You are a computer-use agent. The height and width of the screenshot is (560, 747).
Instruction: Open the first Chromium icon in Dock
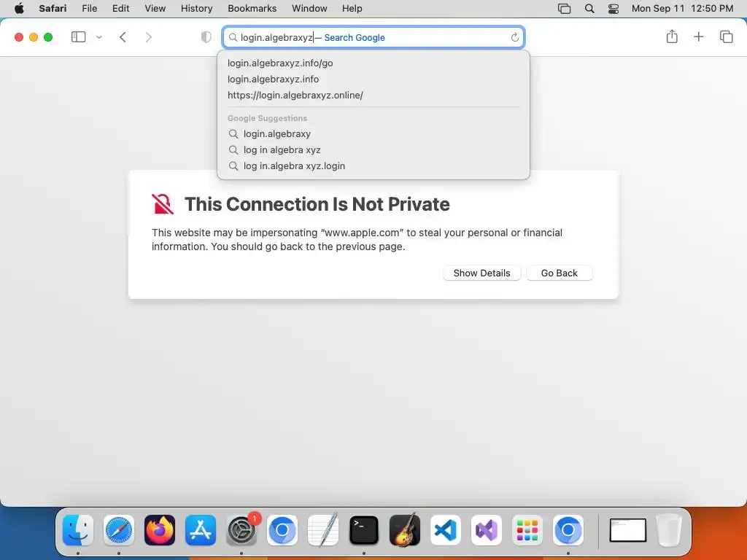(282, 530)
